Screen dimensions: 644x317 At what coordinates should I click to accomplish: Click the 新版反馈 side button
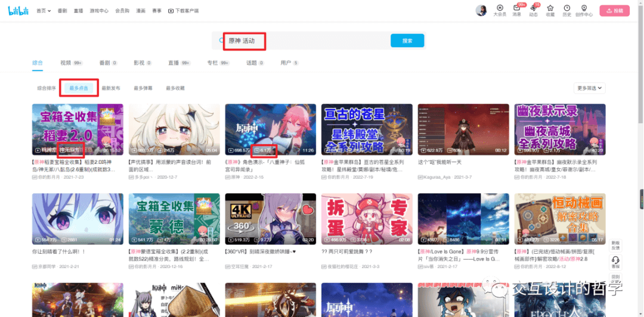[615, 245]
